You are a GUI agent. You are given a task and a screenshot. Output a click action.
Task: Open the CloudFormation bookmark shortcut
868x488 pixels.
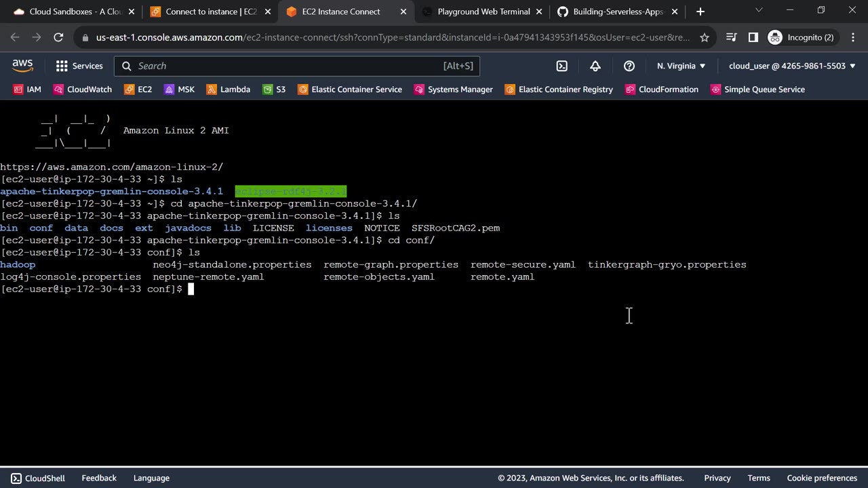[x=661, y=89]
